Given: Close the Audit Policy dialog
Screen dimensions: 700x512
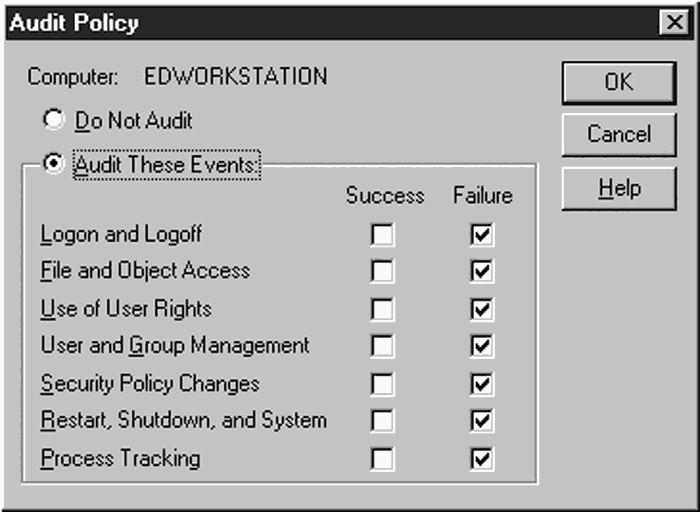Looking at the screenshot, I should coord(674,22).
